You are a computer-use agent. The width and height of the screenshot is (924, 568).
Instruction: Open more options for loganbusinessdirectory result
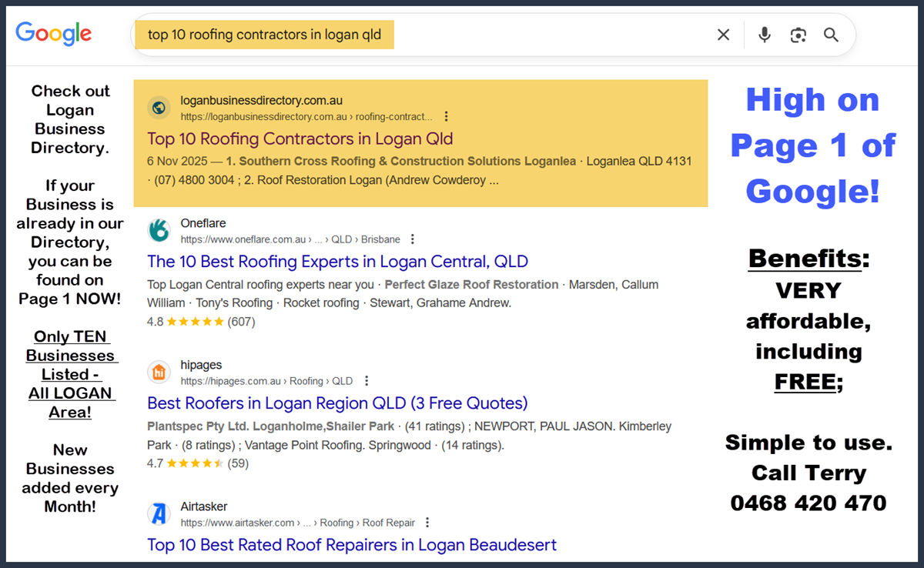447,117
